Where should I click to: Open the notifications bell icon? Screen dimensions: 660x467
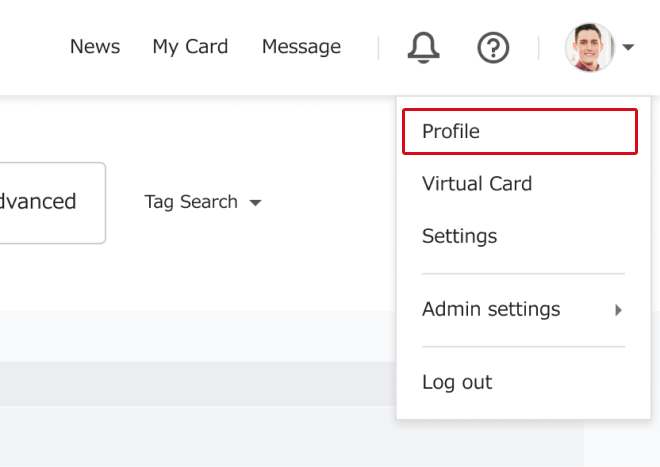[424, 47]
